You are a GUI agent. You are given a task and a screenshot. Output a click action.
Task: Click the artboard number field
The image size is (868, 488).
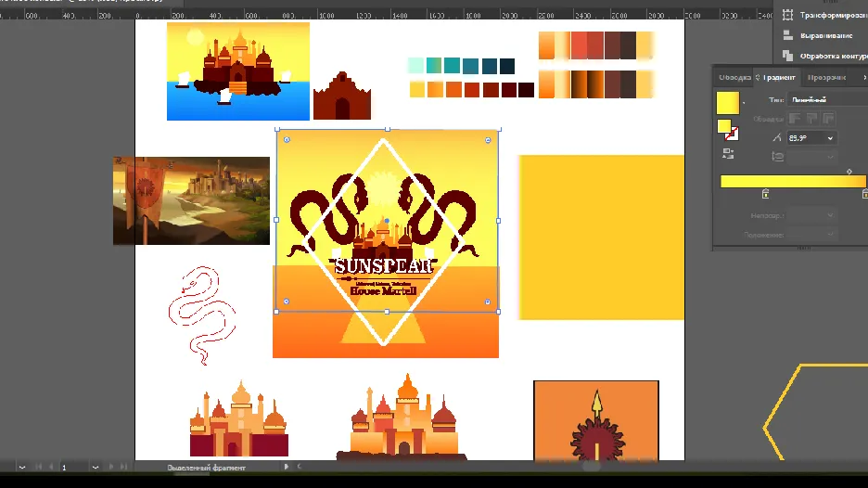tap(73, 468)
